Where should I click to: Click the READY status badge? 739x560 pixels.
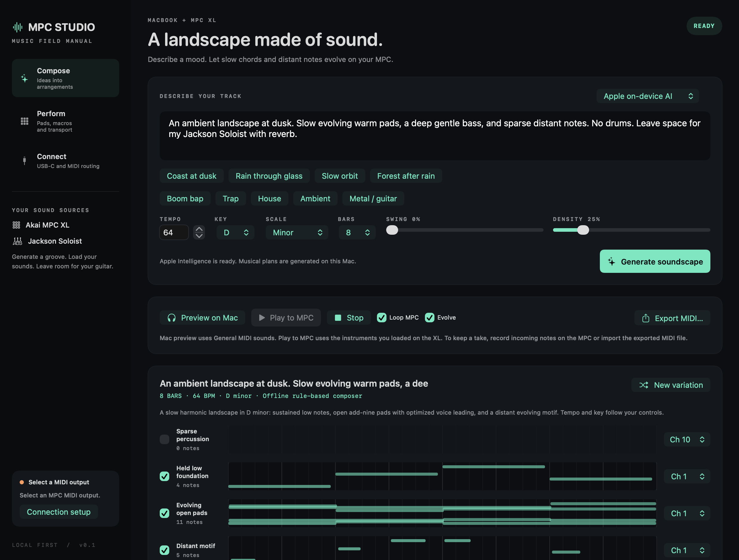pos(704,26)
